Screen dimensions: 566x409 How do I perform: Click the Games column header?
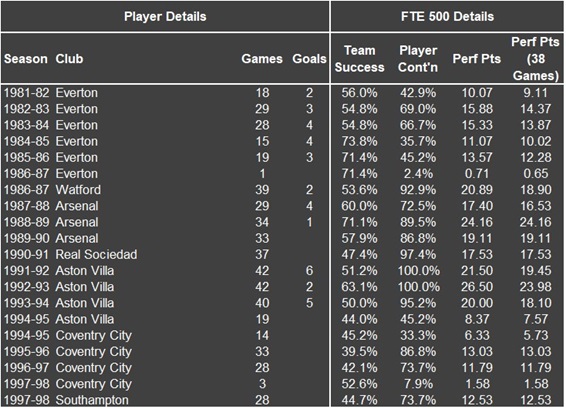(x=262, y=58)
